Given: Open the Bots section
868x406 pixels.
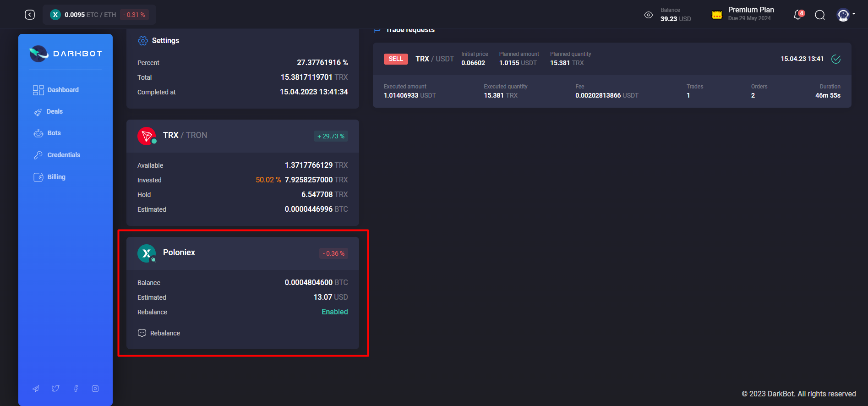Looking at the screenshot, I should (47, 133).
